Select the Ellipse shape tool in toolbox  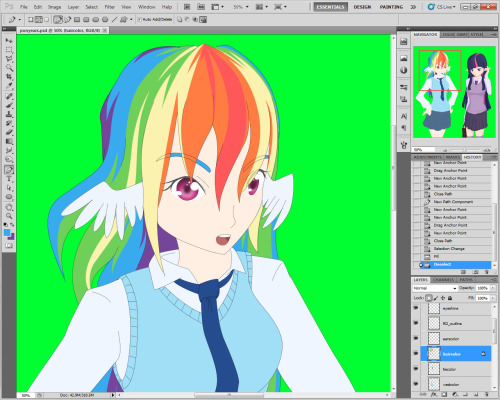(9, 197)
